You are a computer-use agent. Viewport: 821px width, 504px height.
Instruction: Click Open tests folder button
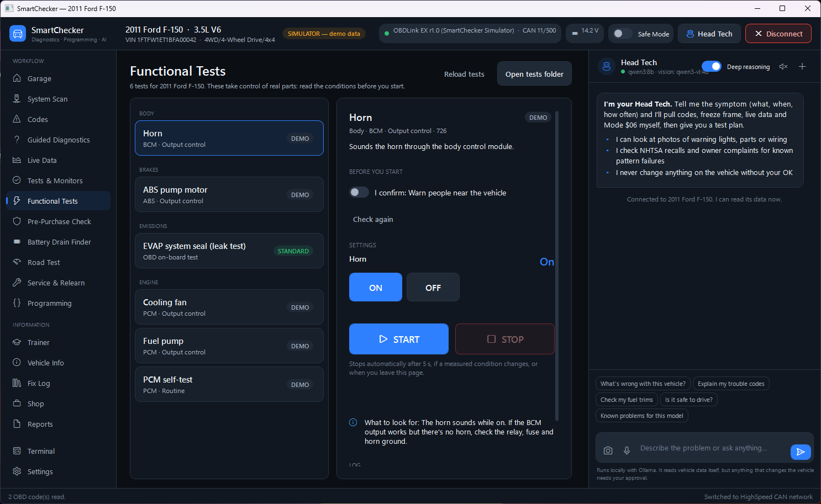pos(534,74)
